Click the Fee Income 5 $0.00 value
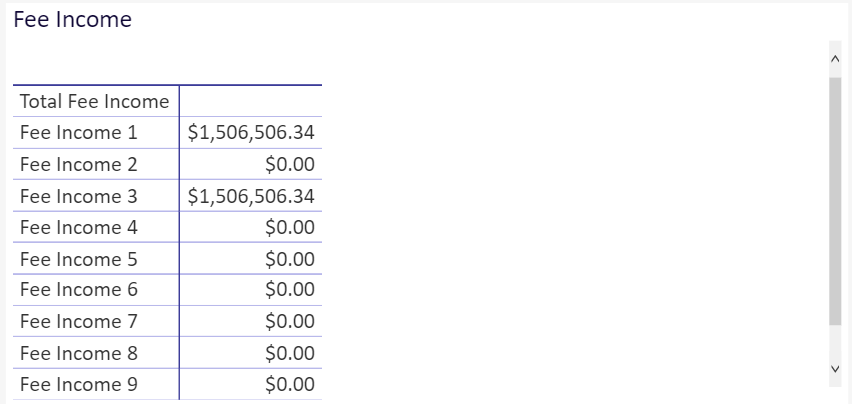This screenshot has width=852, height=404. point(290,259)
